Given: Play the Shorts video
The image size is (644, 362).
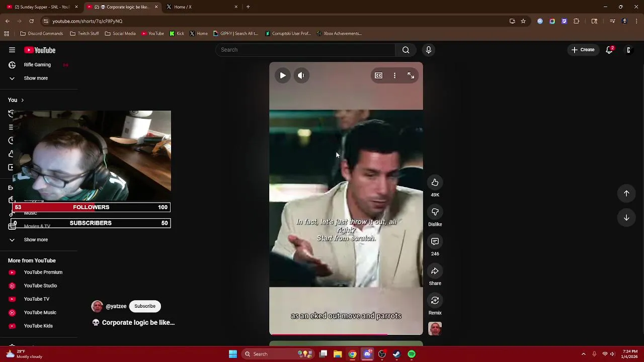Looking at the screenshot, I should [283, 75].
